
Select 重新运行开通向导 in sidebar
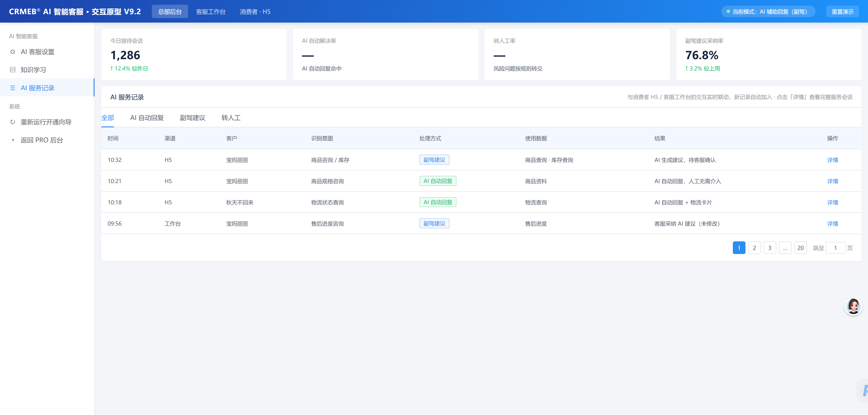(x=47, y=122)
